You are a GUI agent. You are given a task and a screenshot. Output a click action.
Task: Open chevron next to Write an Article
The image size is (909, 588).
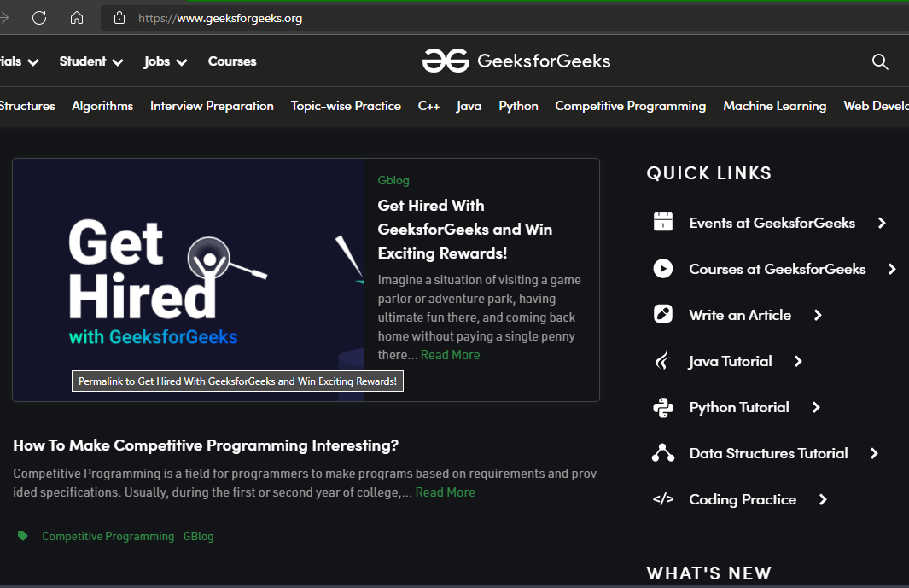pos(818,315)
